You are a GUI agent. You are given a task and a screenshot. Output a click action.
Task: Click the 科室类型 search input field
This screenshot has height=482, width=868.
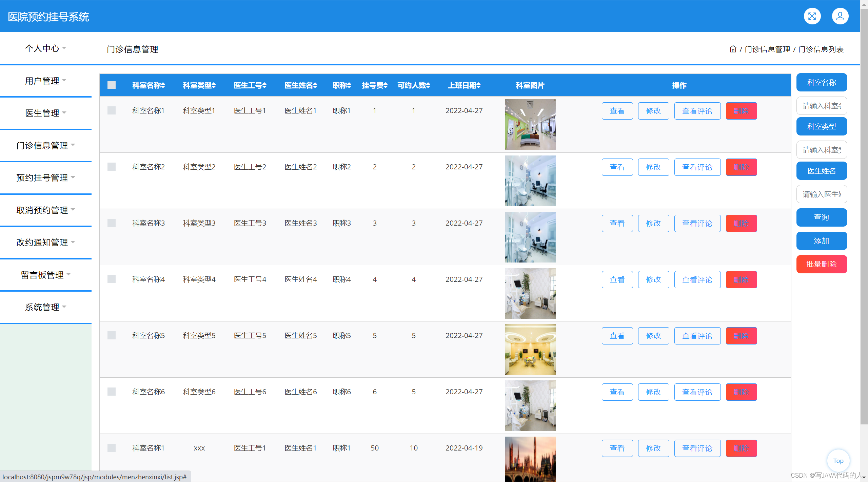pyautogui.click(x=822, y=150)
